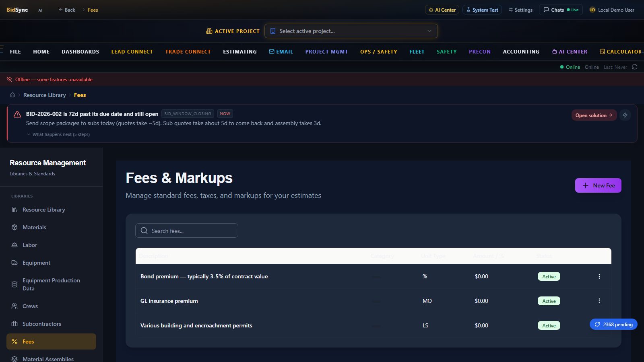
Task: Open the HOME menu
Action: click(41, 51)
